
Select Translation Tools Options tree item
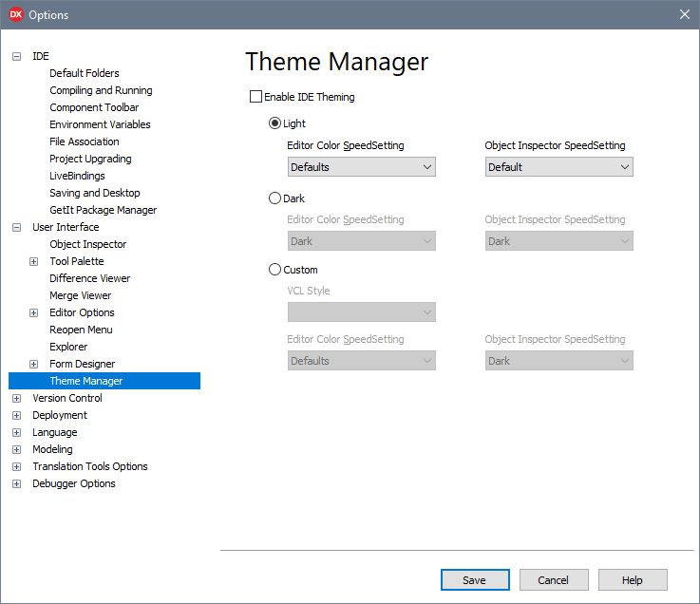pos(90,466)
